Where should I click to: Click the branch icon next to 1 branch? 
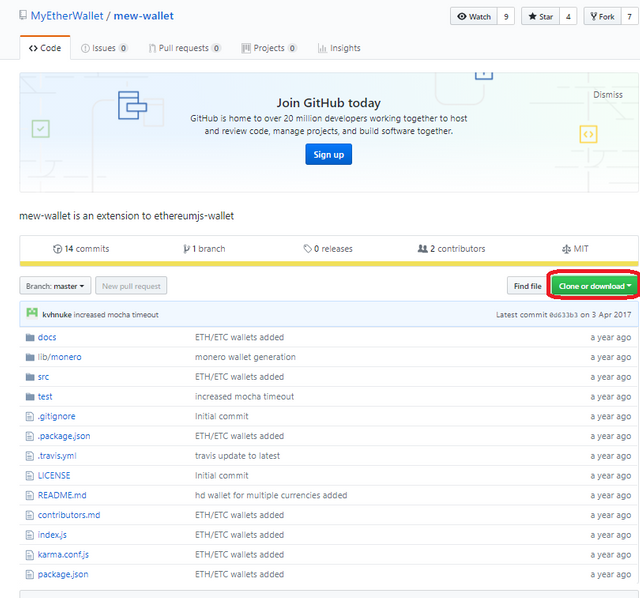pos(186,249)
